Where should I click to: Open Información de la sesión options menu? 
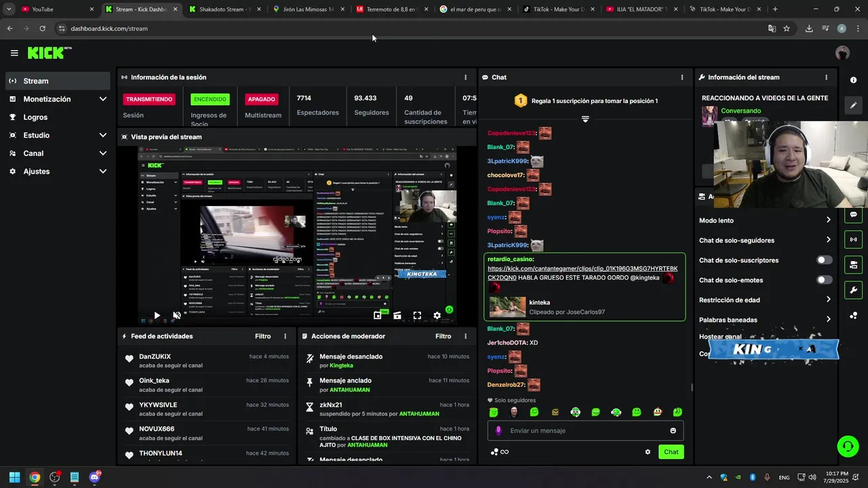(465, 77)
